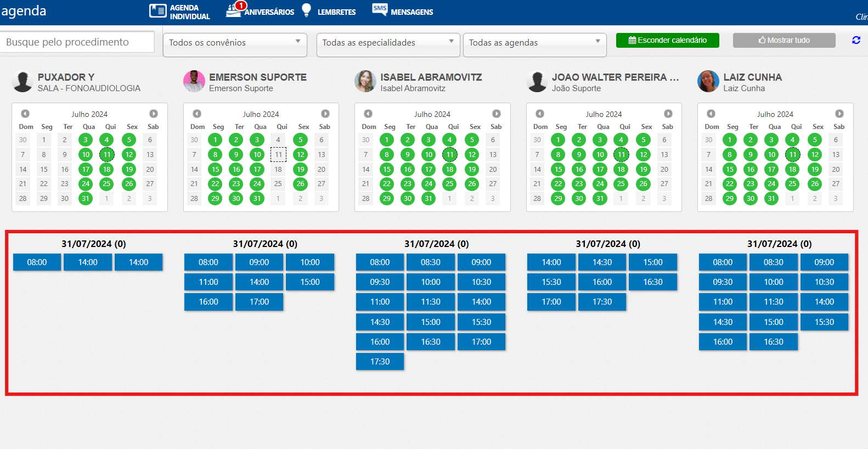Image resolution: width=868 pixels, height=449 pixels.
Task: Select day 26 in JOAO WALTER calendar
Action: [644, 184]
